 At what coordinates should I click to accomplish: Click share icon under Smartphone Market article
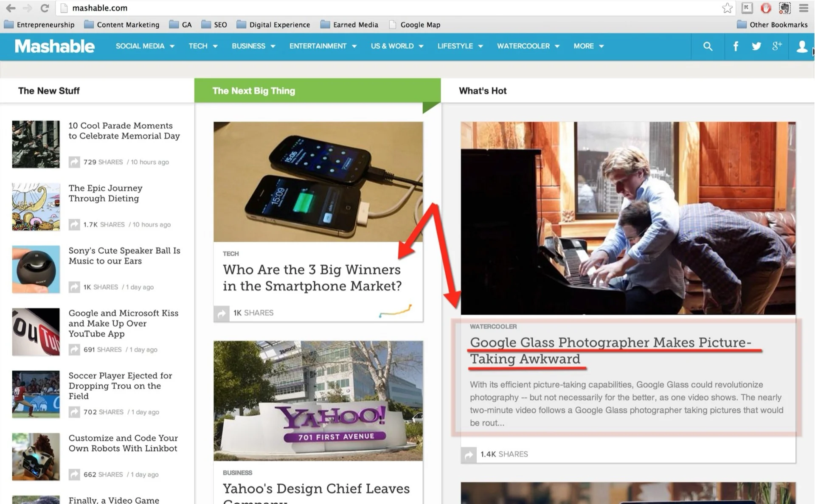[221, 313]
